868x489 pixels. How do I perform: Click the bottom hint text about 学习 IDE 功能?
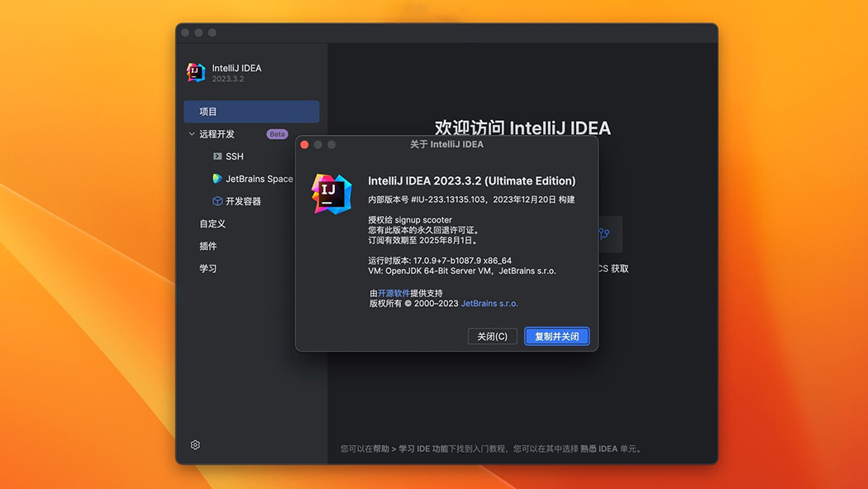[492, 448]
